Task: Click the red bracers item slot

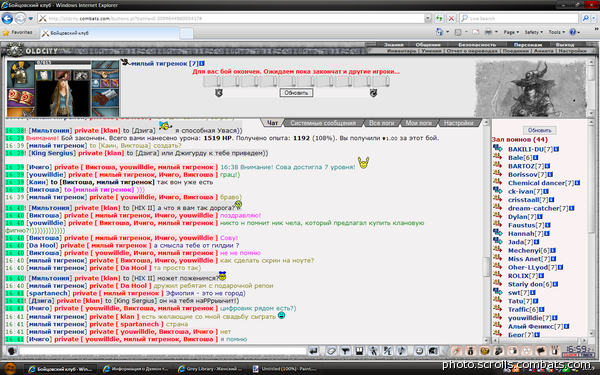Action: [20, 98]
